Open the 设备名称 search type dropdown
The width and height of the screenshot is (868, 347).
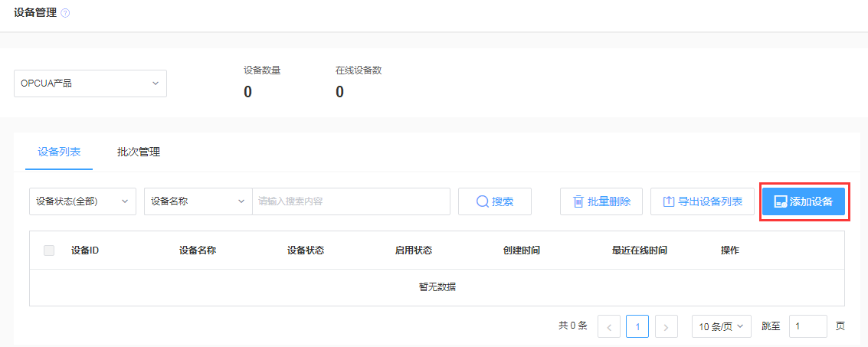[x=198, y=201]
